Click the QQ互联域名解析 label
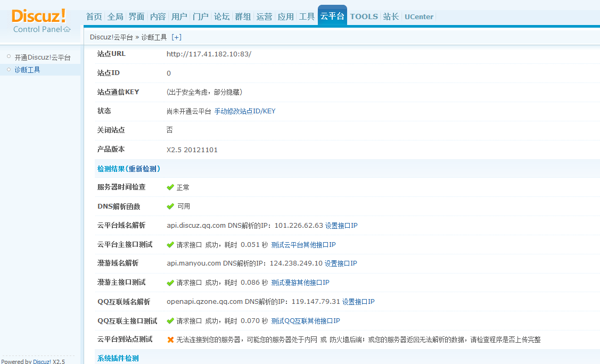This screenshot has width=600, height=364. tap(124, 302)
